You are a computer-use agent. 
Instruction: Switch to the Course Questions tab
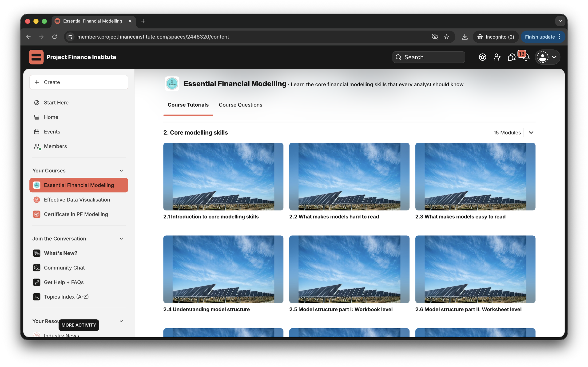240,105
